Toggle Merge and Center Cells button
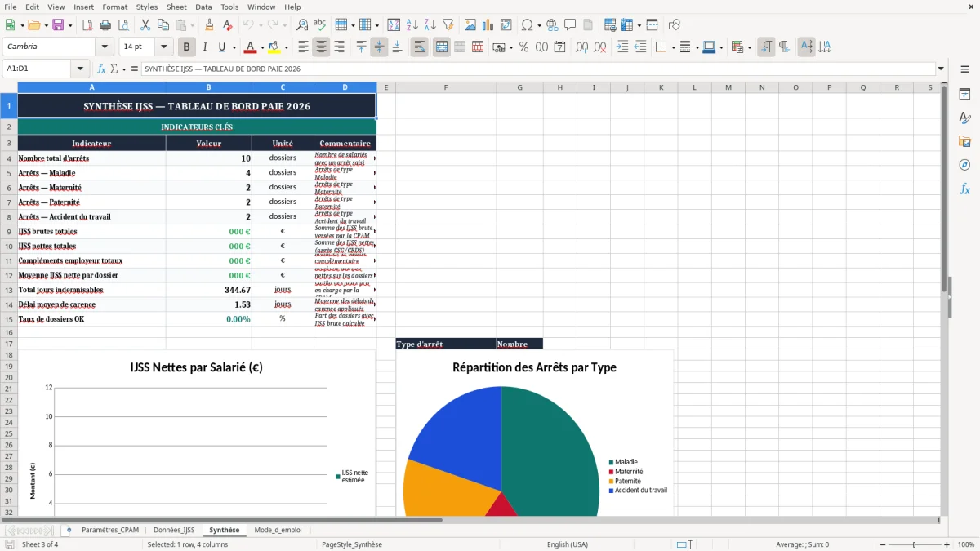The width and height of the screenshot is (980, 551). [x=441, y=47]
